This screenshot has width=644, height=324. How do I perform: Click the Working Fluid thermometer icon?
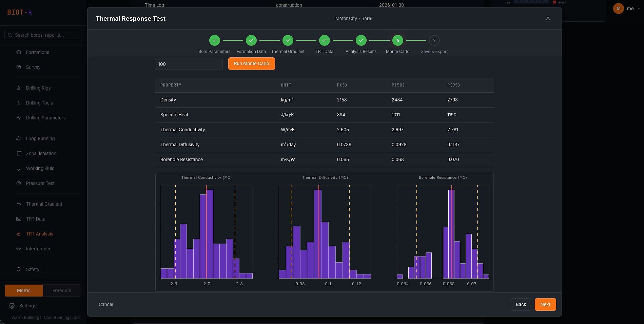tap(19, 168)
